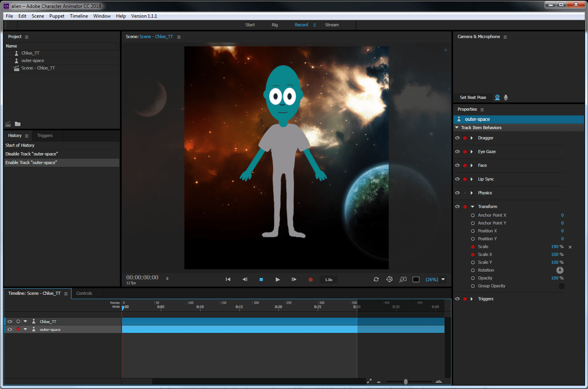Toggle the microphone input icon
Screen dimensions: 588x389
[506, 97]
